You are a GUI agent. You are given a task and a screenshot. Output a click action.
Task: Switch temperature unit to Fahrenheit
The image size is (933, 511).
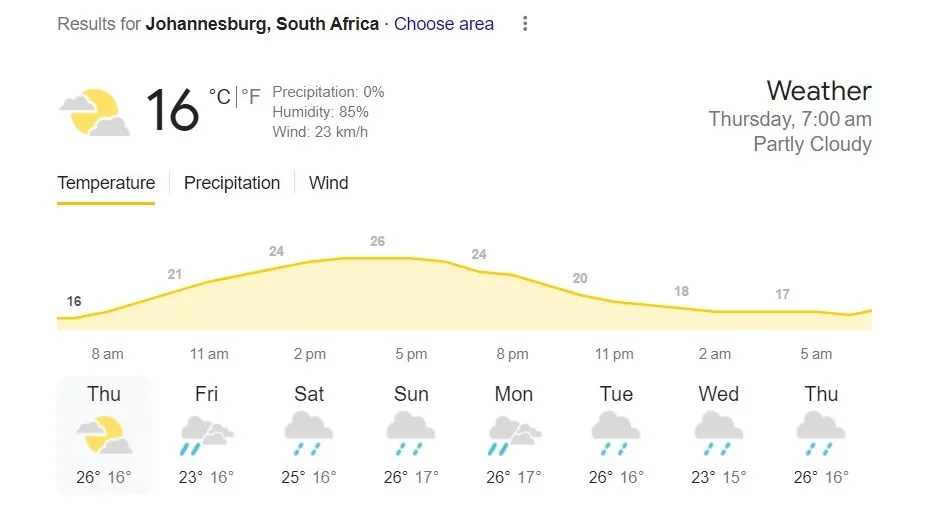[250, 97]
